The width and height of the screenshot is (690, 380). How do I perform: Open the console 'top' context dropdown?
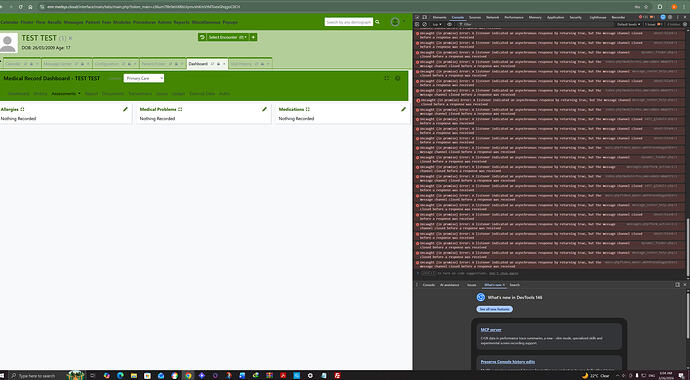pyautogui.click(x=437, y=24)
